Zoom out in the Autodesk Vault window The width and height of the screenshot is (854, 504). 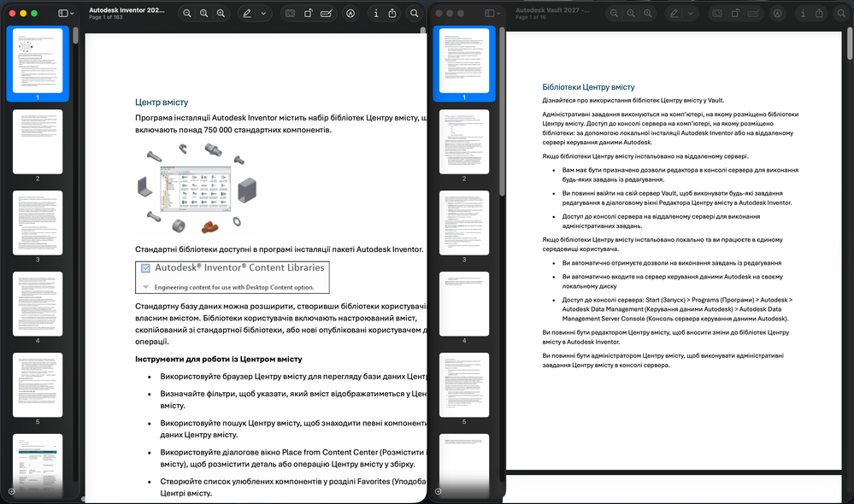click(614, 14)
